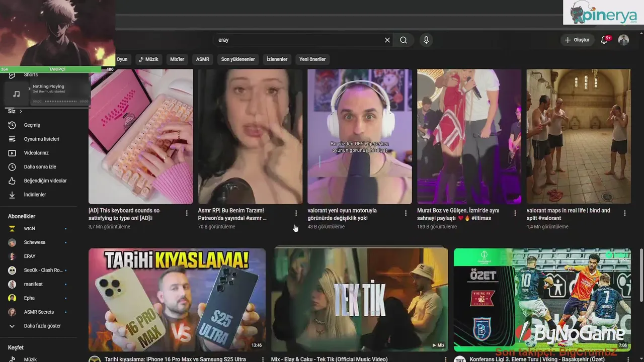Clear the search field with the X icon
The image size is (644, 362).
click(387, 40)
